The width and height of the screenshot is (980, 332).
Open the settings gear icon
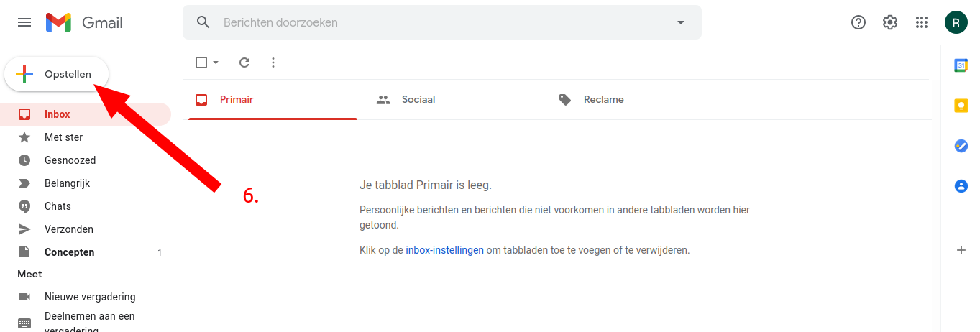(890, 22)
